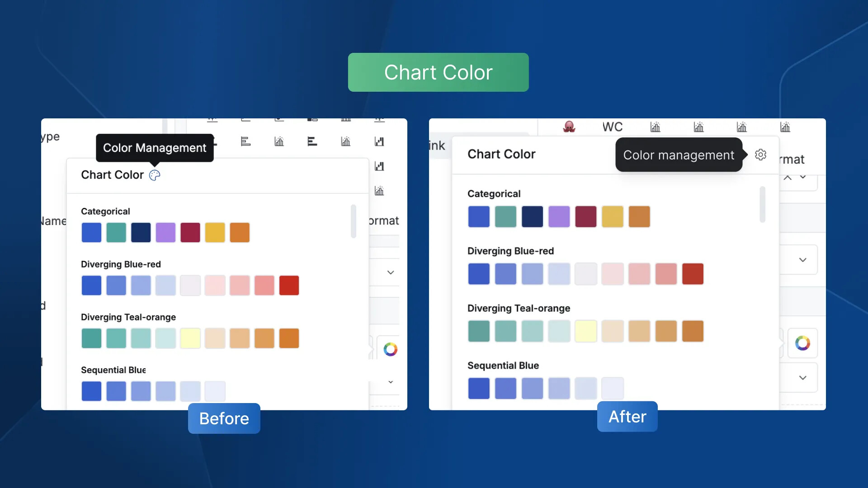
Task: Pick the step chart icon in Before panel
Action: tap(379, 142)
